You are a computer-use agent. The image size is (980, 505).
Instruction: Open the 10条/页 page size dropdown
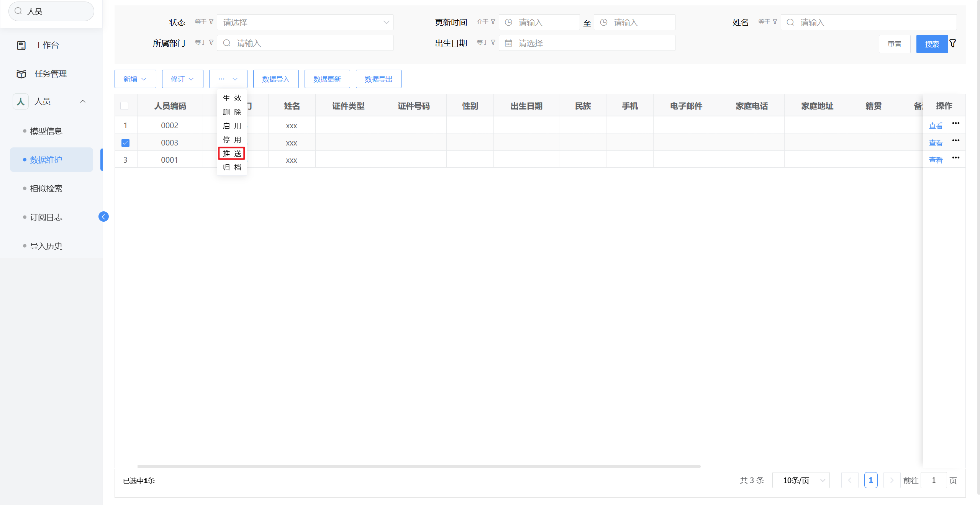(x=801, y=480)
